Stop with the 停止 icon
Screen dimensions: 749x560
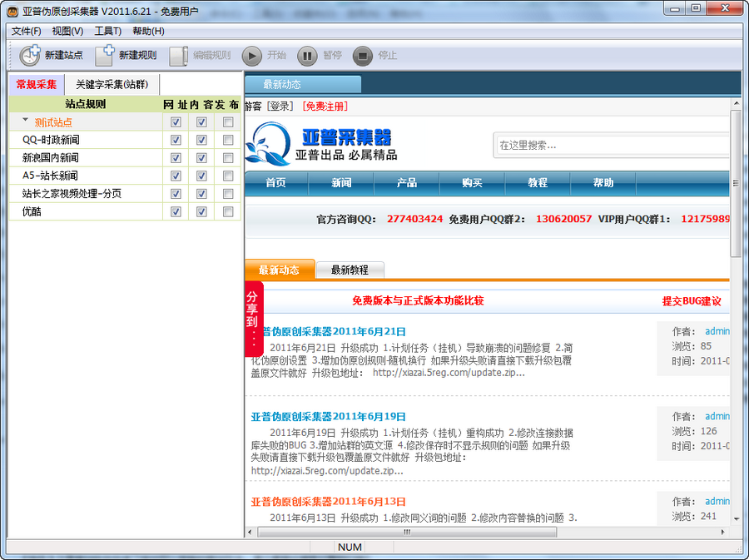click(x=363, y=56)
